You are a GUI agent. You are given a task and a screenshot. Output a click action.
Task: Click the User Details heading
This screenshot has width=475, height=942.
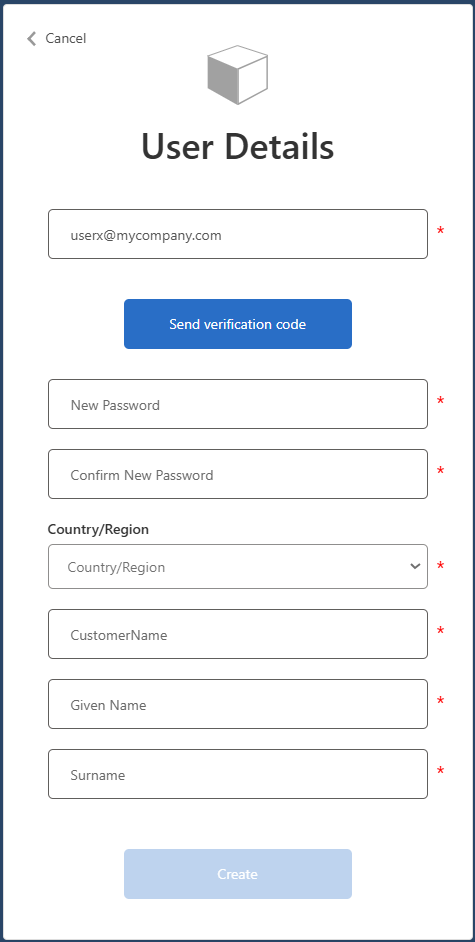coord(238,147)
